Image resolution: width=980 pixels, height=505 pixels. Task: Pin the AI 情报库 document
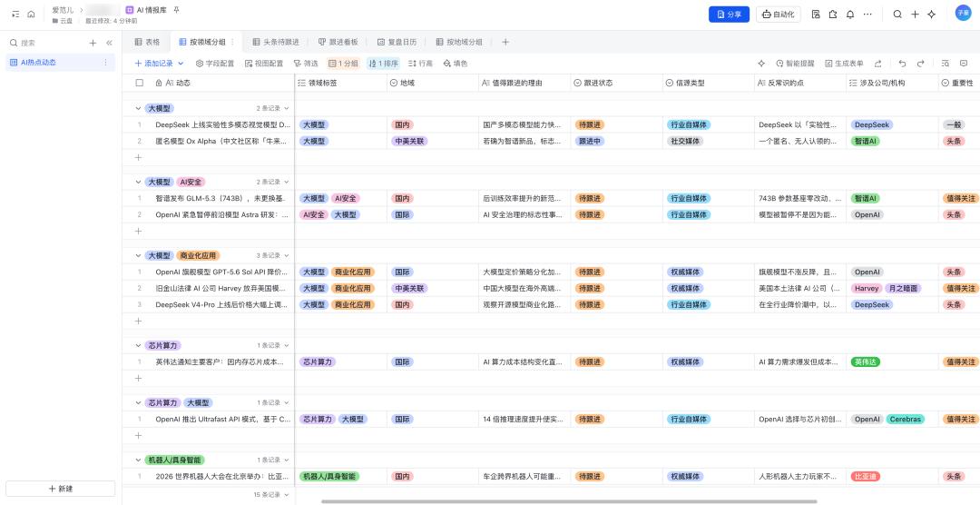177,10
